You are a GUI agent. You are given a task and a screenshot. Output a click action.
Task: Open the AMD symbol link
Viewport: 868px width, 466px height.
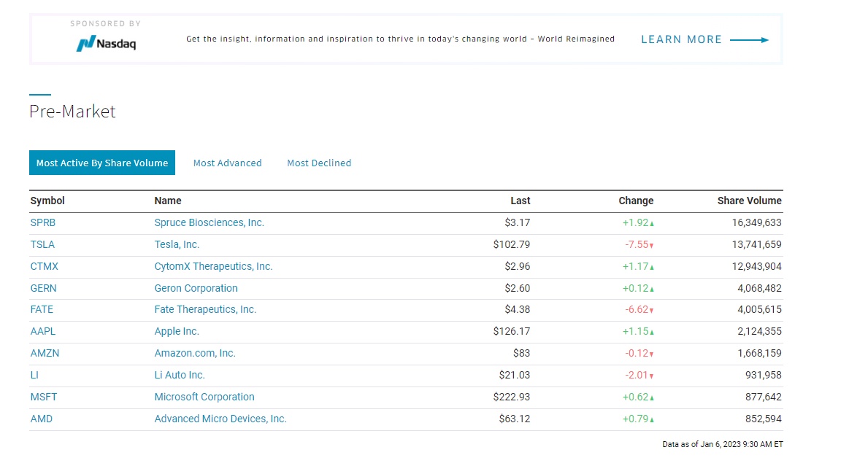(x=41, y=419)
